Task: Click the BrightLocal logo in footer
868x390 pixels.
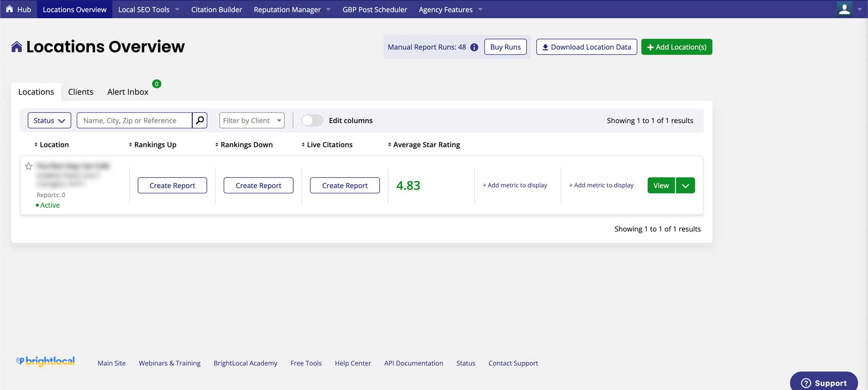Action: point(45,362)
